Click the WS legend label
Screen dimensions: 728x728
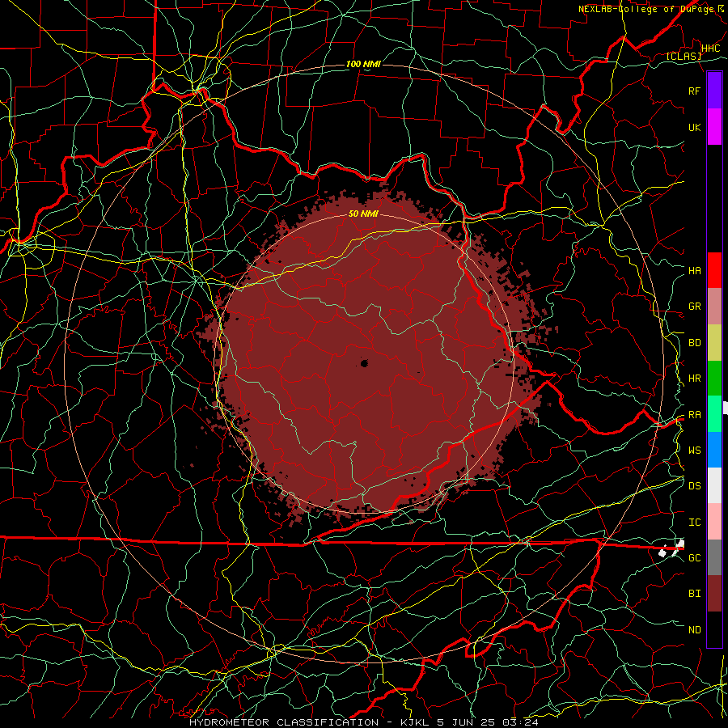coord(695,450)
